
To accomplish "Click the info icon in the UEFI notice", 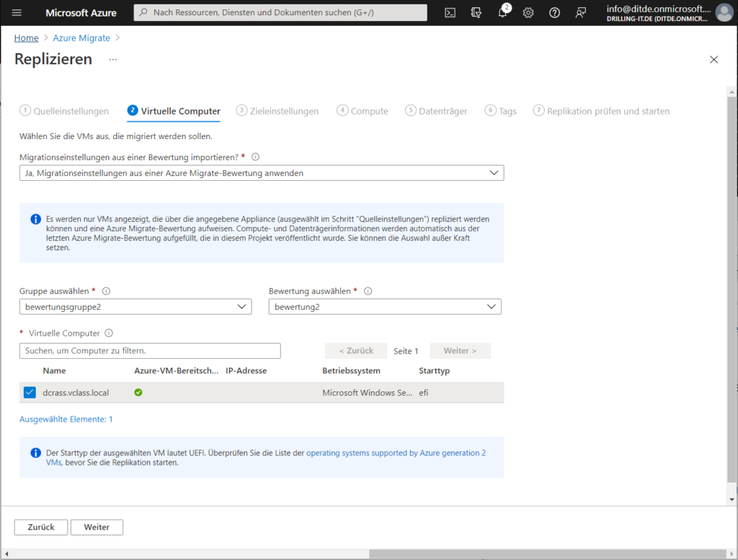I will point(36,453).
